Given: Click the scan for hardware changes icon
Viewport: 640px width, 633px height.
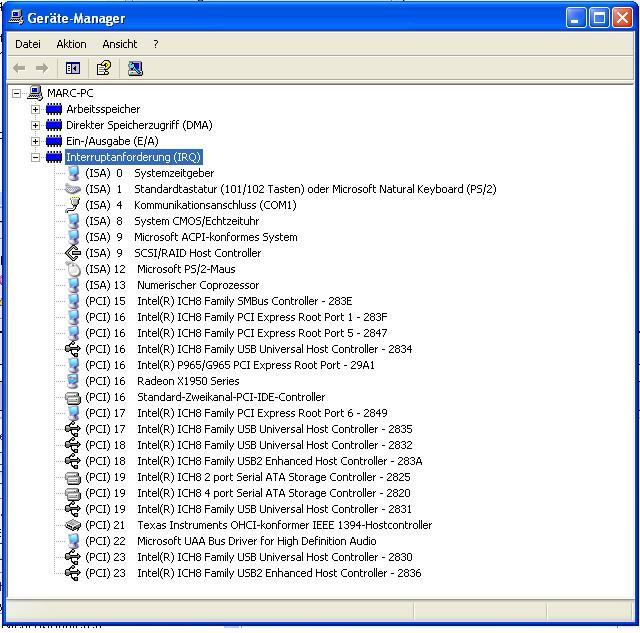Looking at the screenshot, I should (135, 68).
